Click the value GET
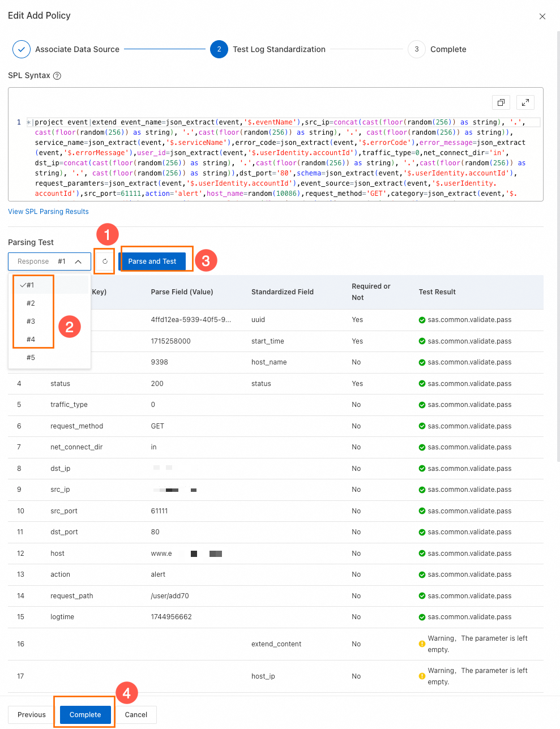Screen dimensions: 560x729 [157, 426]
